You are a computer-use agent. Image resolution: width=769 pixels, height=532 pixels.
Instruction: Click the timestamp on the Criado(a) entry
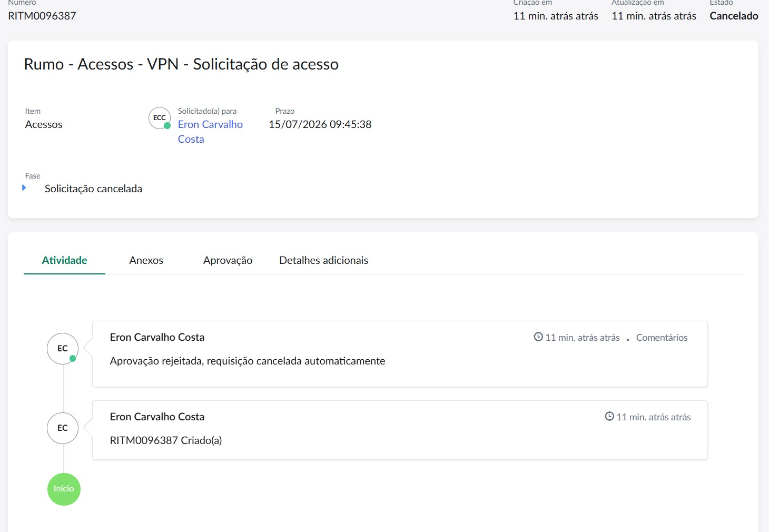tap(654, 417)
